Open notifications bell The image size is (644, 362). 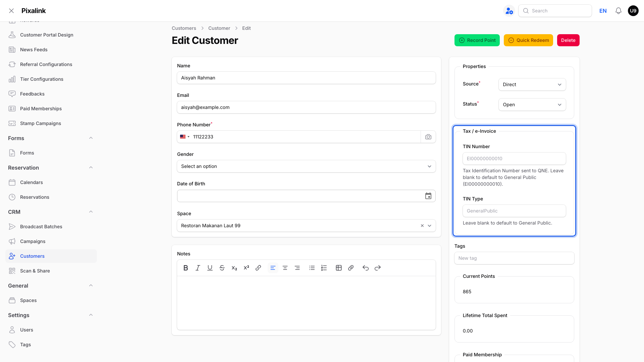point(619,11)
